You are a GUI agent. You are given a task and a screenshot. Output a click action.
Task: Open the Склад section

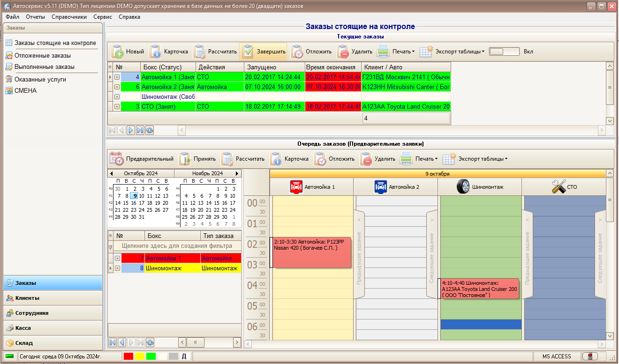click(52, 343)
